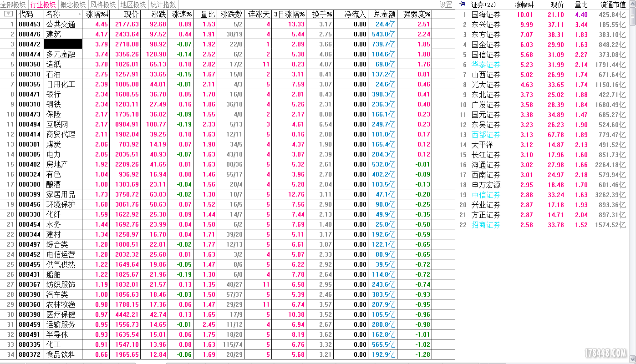Select the 多元金融 sector row

tap(228, 54)
